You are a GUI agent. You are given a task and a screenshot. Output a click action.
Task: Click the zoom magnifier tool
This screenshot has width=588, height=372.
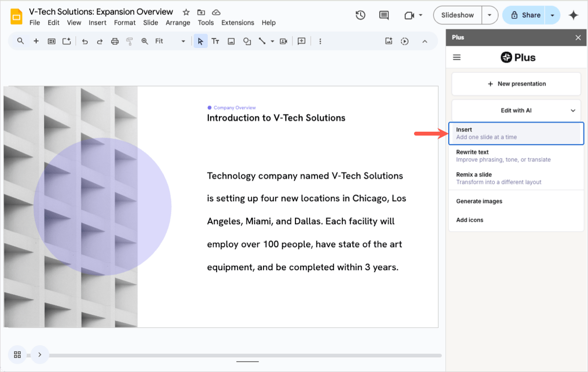pos(145,42)
